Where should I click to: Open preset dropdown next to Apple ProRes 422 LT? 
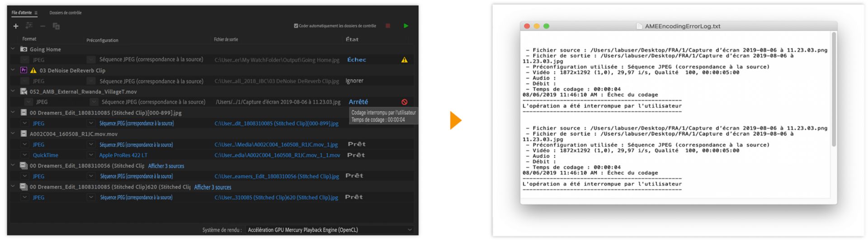[x=91, y=155]
